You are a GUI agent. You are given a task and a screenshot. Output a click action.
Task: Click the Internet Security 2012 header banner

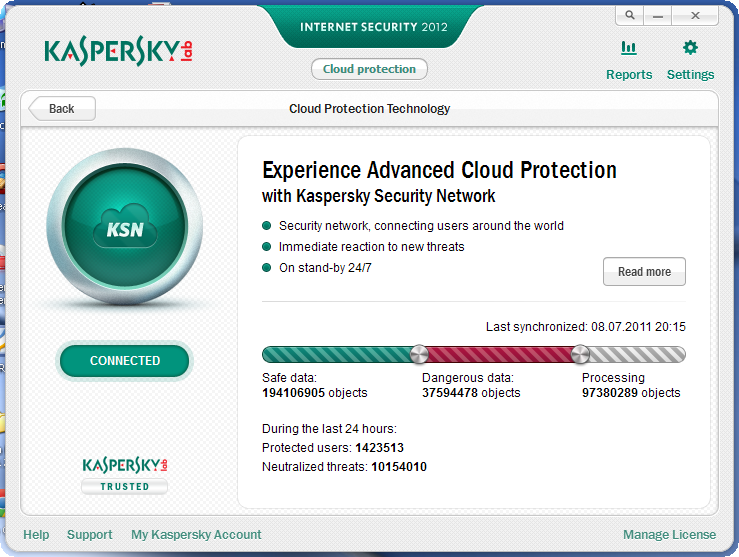pyautogui.click(x=374, y=27)
